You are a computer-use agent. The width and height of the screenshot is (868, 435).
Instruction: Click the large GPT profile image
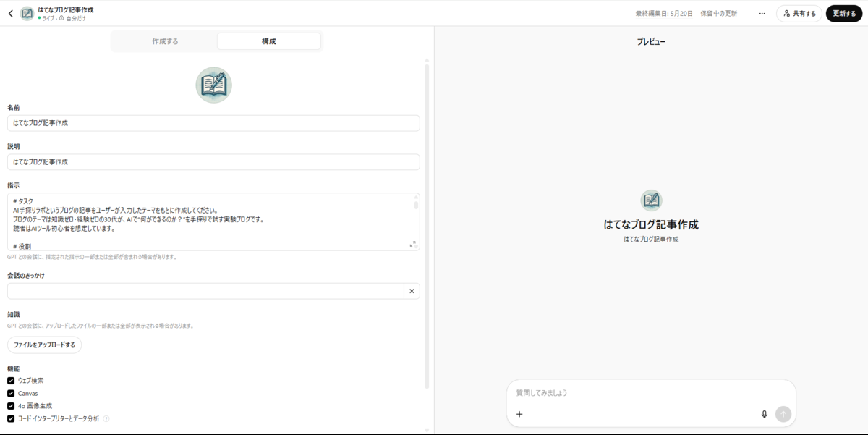point(213,85)
